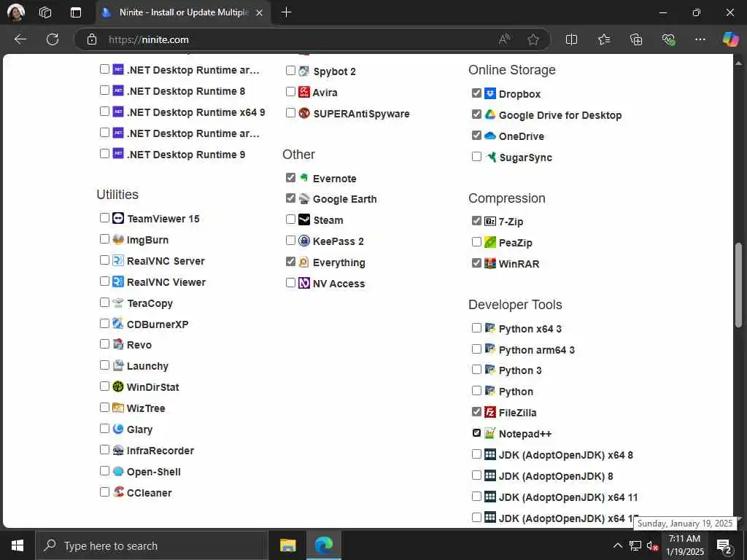This screenshot has width=747, height=560.
Task: Click the Notepad++ icon
Action: (x=489, y=433)
